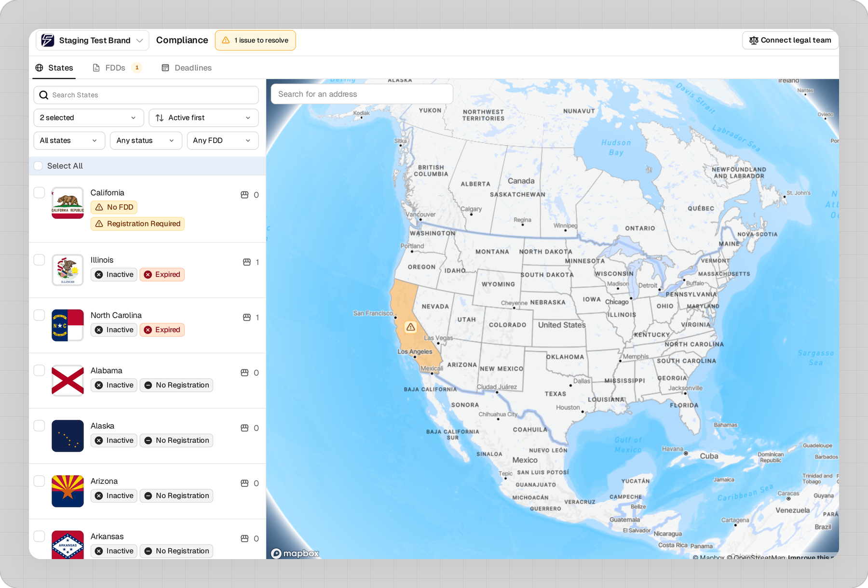Click the sort arrows icon beside Active first

[x=160, y=118]
